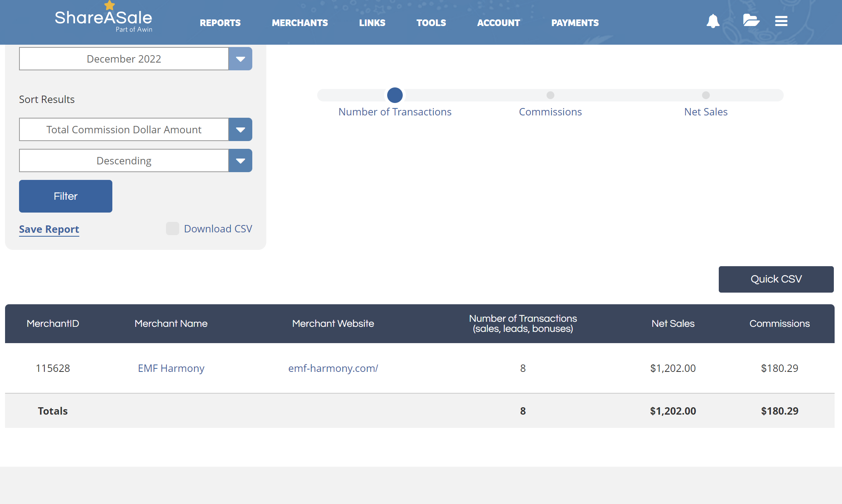This screenshot has width=842, height=504.
Task: Click EMF Harmony's $180.29 commission
Action: (780, 368)
